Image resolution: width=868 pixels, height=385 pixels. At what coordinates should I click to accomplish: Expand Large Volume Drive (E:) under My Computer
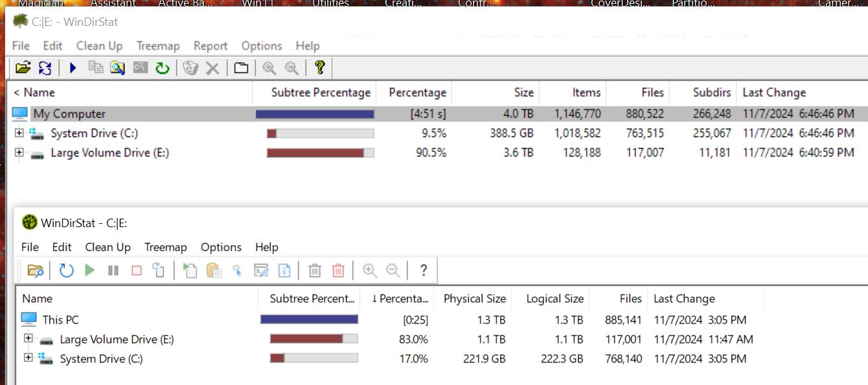pyautogui.click(x=19, y=153)
